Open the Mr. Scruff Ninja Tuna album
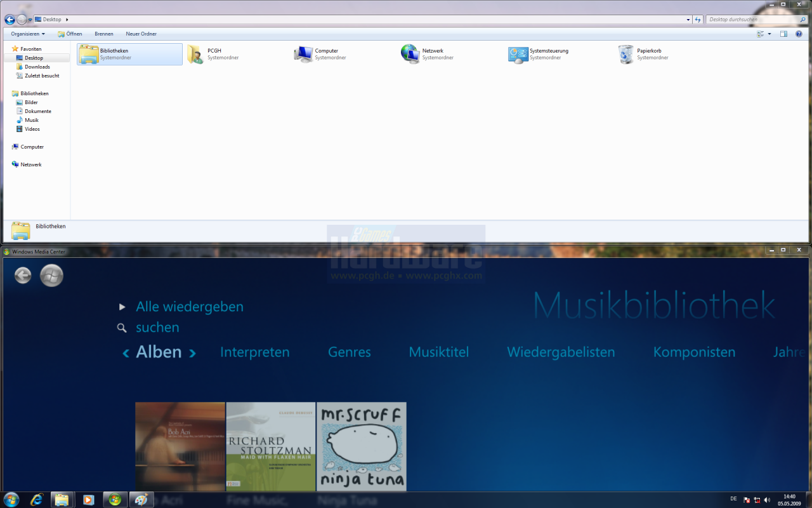Screen dimensions: 812x508 coord(362,446)
